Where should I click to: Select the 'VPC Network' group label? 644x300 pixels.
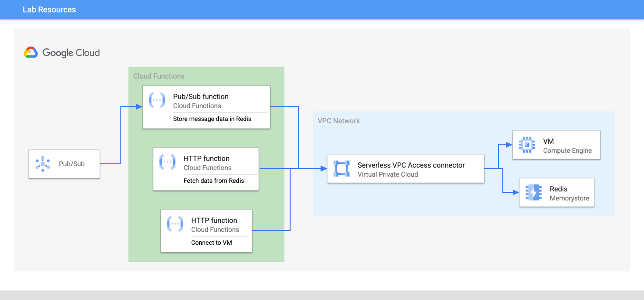coord(339,121)
